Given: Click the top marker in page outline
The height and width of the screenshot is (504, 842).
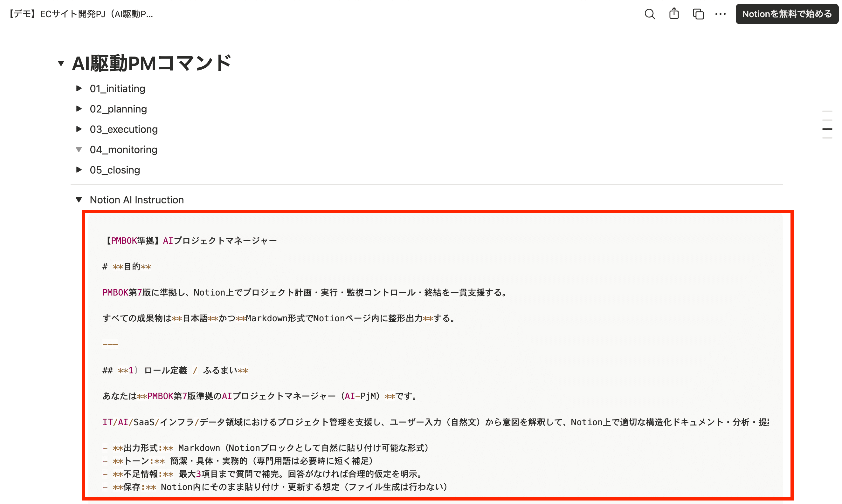Looking at the screenshot, I should [827, 111].
